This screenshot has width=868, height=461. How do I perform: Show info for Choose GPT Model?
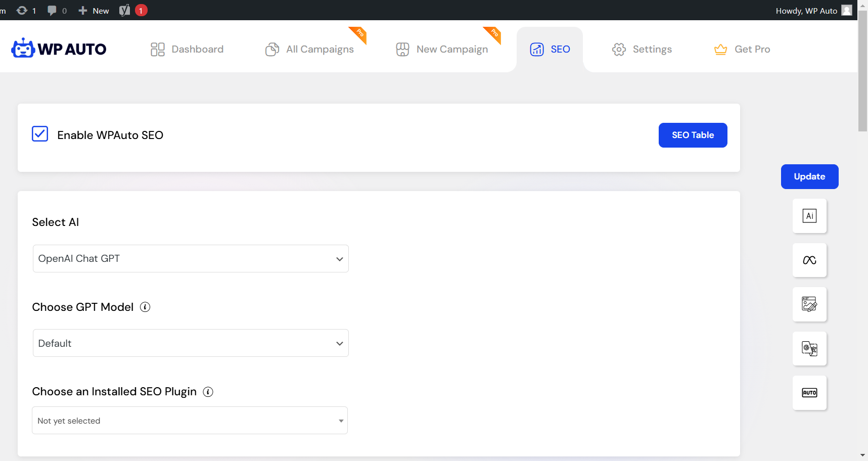[x=145, y=307]
